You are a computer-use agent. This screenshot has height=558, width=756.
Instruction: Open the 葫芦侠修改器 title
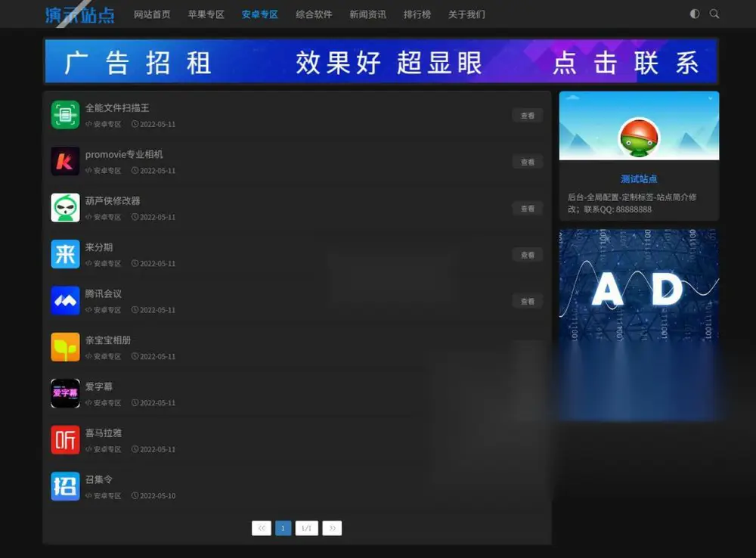coord(113,200)
